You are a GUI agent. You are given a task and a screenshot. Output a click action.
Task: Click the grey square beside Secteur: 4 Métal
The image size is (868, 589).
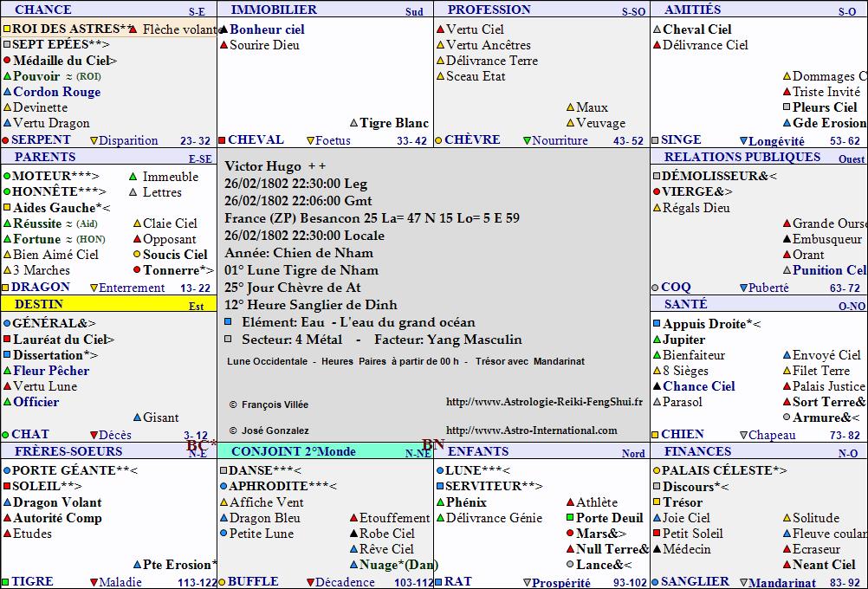(228, 338)
